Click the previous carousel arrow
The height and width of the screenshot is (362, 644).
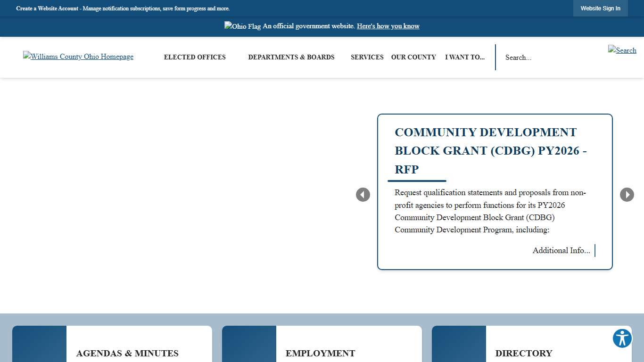pos(363,194)
